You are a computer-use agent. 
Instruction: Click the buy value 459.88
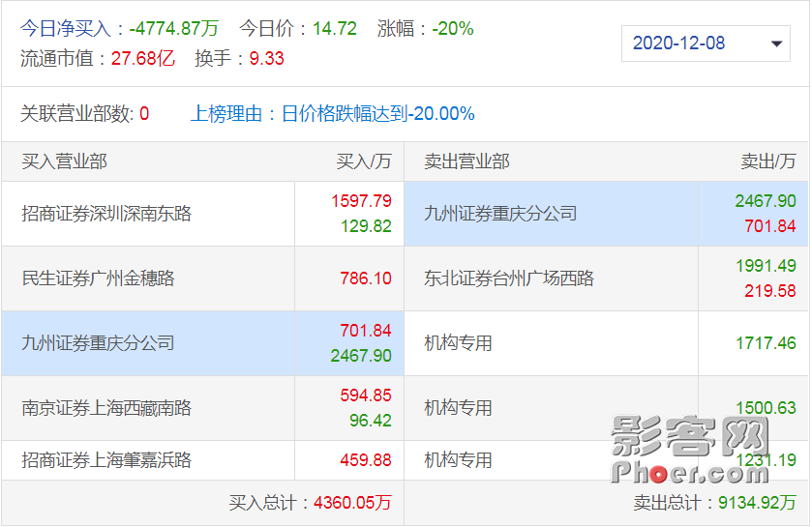(366, 459)
